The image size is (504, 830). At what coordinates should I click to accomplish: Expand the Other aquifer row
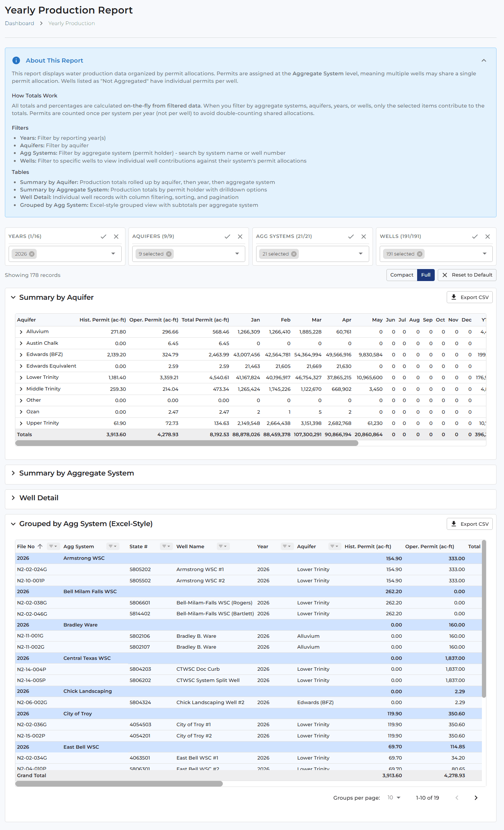21,400
